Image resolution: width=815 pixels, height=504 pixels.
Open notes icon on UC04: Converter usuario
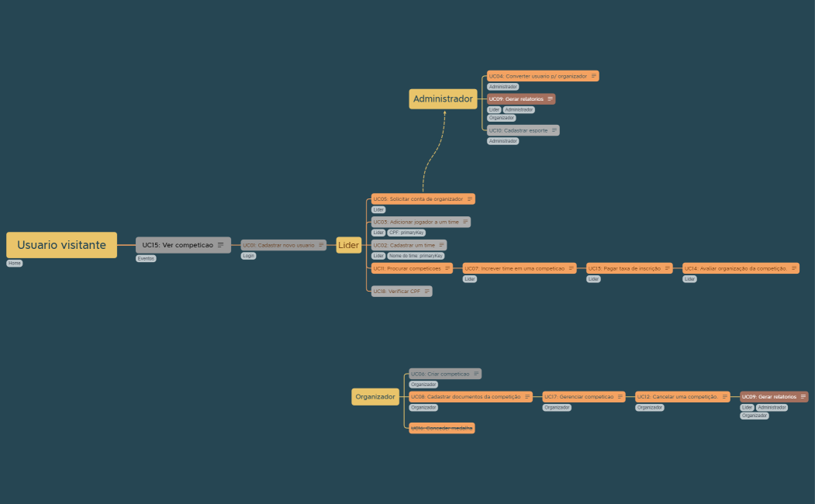(x=594, y=76)
